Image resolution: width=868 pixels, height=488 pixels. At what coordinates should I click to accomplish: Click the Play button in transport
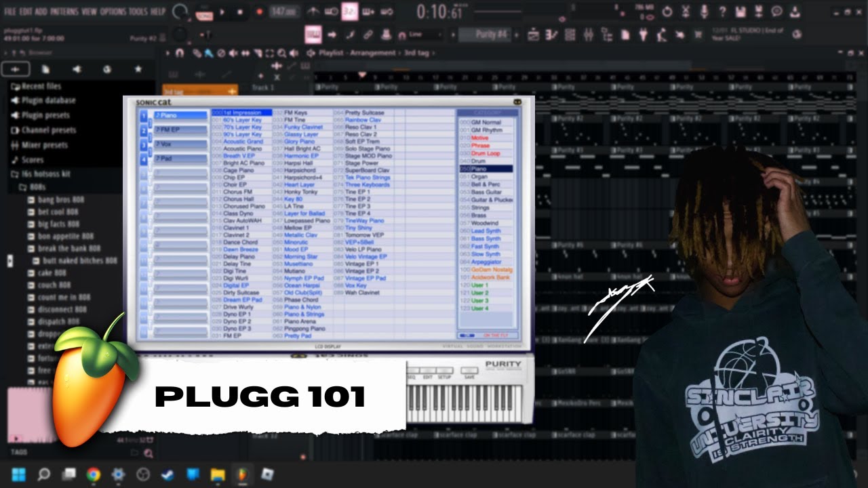pyautogui.click(x=223, y=12)
